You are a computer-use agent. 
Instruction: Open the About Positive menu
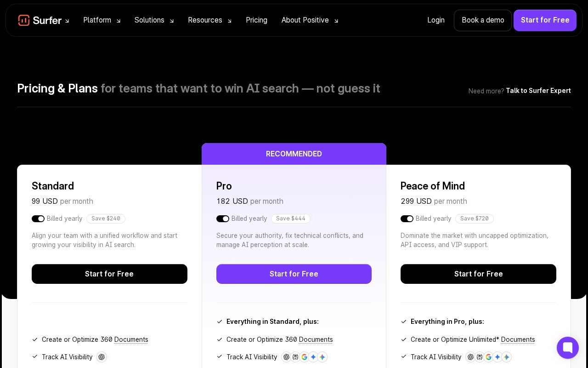(x=310, y=20)
